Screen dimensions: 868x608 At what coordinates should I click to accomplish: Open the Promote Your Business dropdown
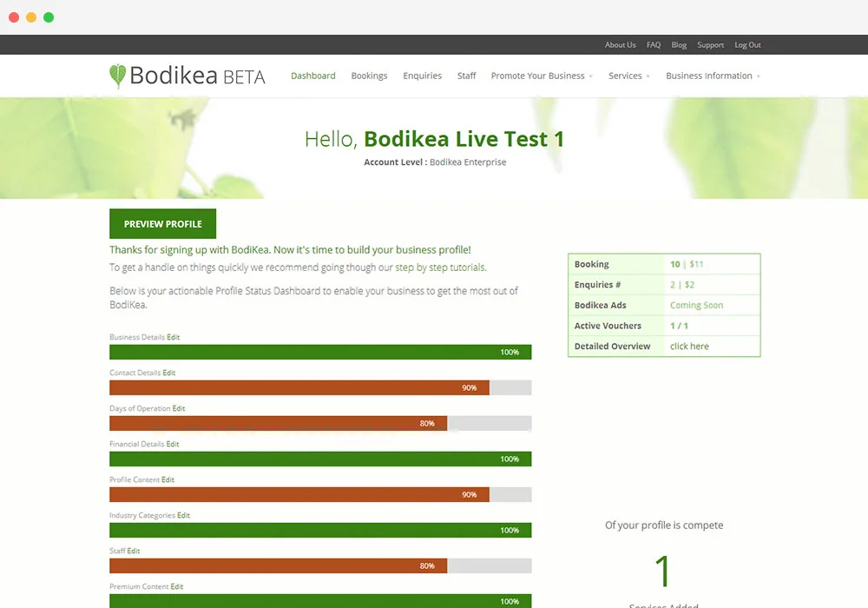pos(537,76)
